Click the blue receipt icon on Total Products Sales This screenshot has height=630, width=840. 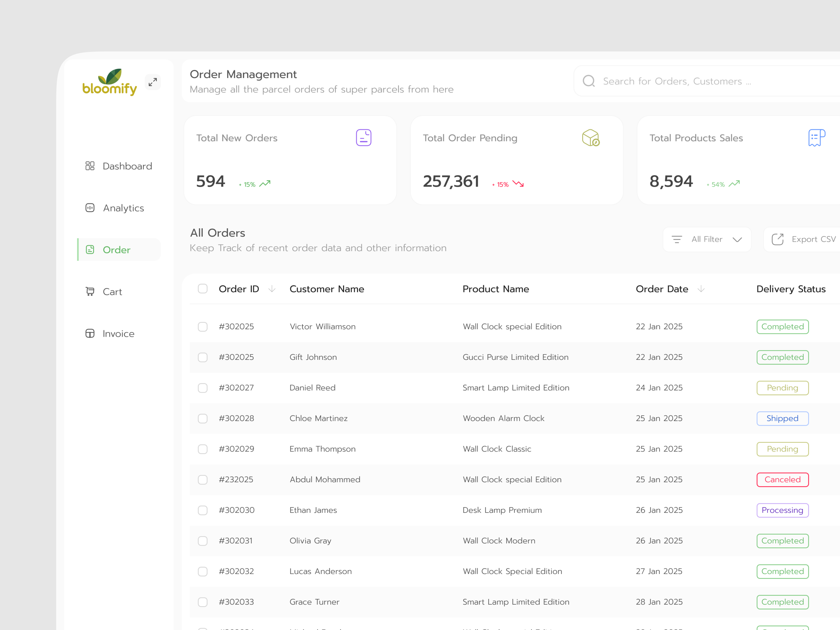(817, 138)
